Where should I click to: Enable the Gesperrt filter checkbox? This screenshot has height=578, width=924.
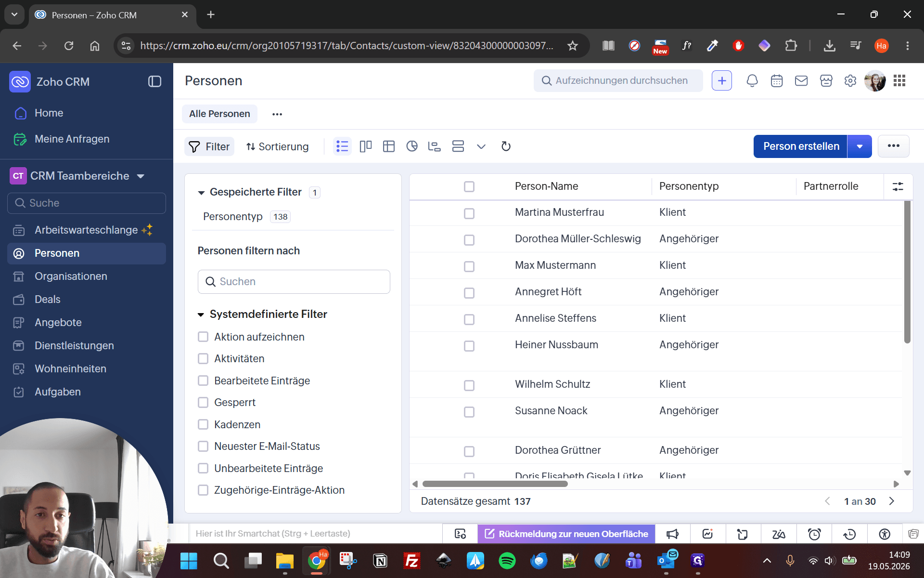[203, 403]
